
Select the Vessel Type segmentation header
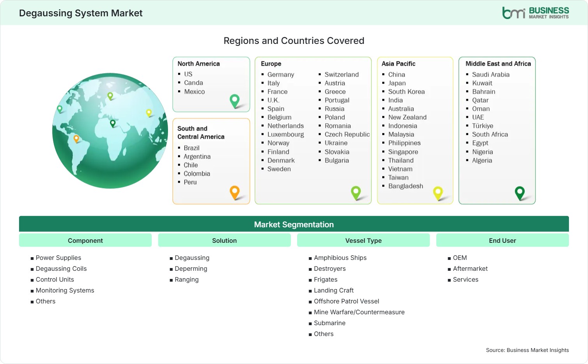tap(363, 240)
